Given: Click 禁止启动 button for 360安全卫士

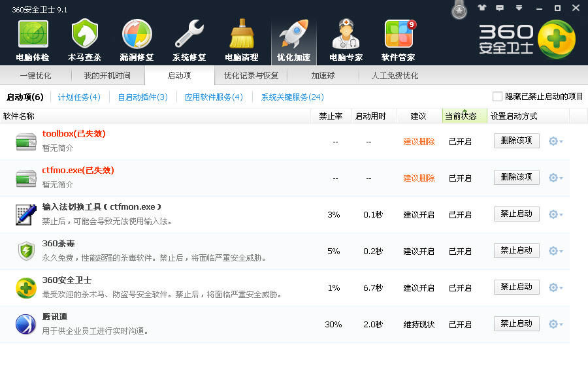Looking at the screenshot, I should point(516,287).
